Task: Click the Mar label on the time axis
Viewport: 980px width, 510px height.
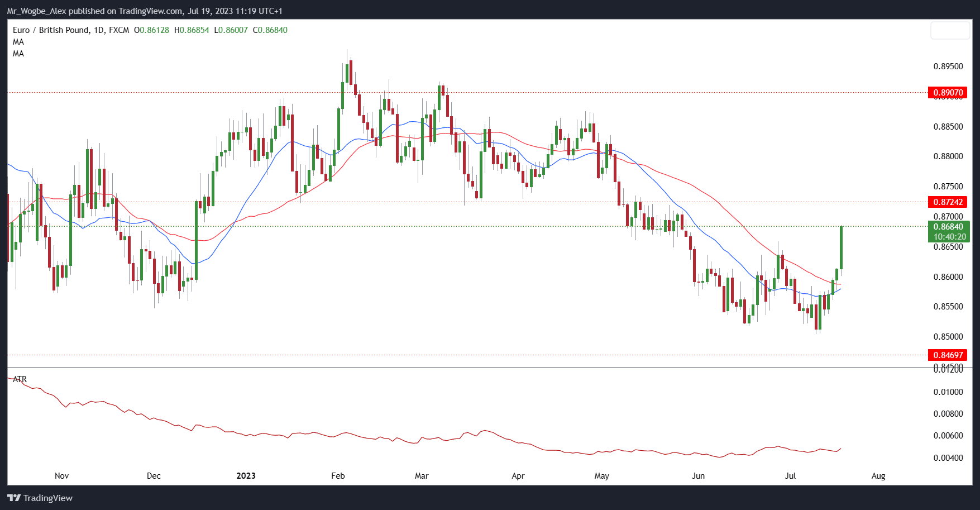Action: 422,476
